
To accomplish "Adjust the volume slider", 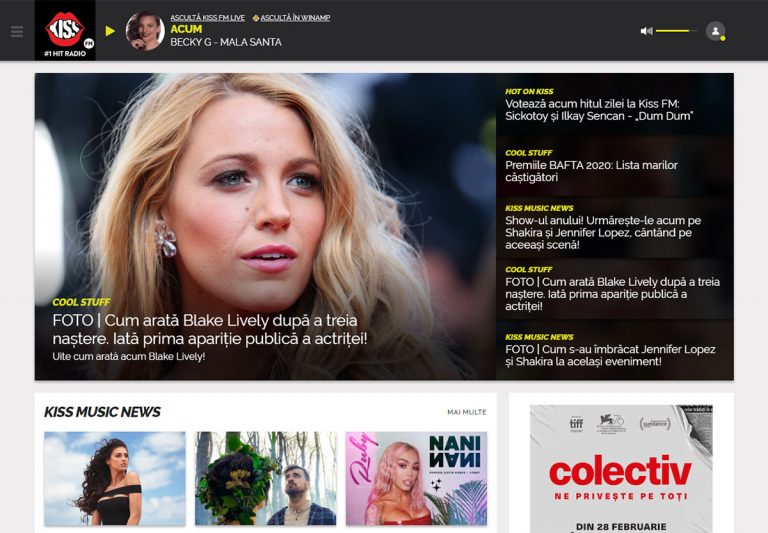I will pos(675,31).
